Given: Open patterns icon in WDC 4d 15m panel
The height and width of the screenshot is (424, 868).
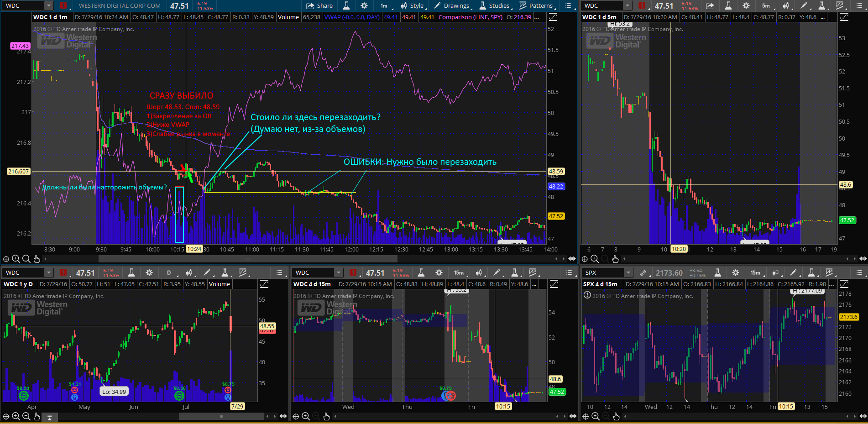Looking at the screenshot, I should pyautogui.click(x=533, y=272).
